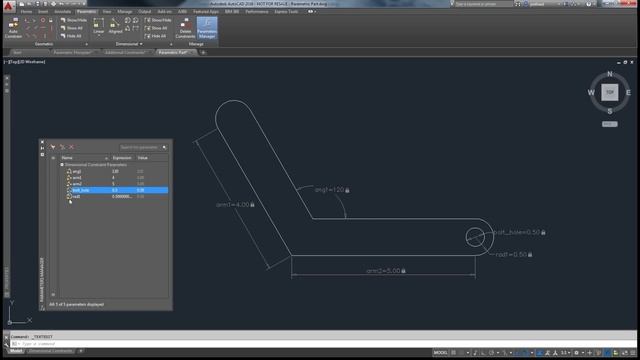Close the Parameters Manager palette

[x=42, y=142]
